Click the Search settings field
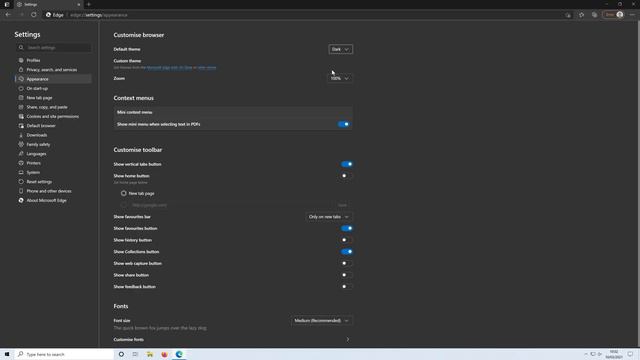Viewport: 640px width, 360px height. (54, 48)
